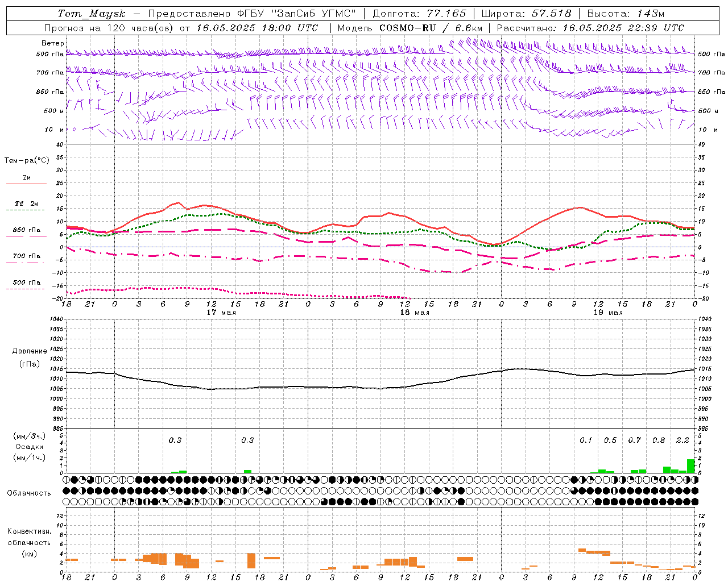728x582 pixels.
Task: Click the station name Tom_Maysk in the header
Action: pyautogui.click(x=92, y=14)
